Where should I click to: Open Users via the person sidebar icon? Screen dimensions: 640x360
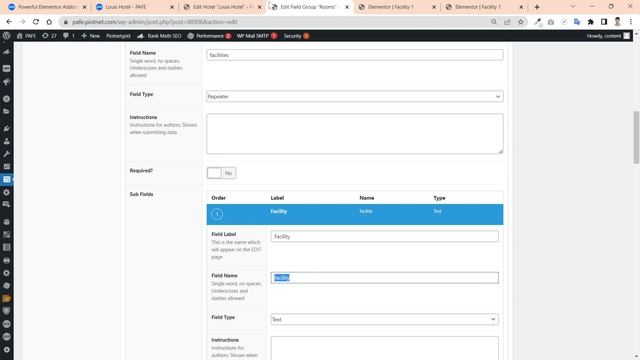(7, 141)
